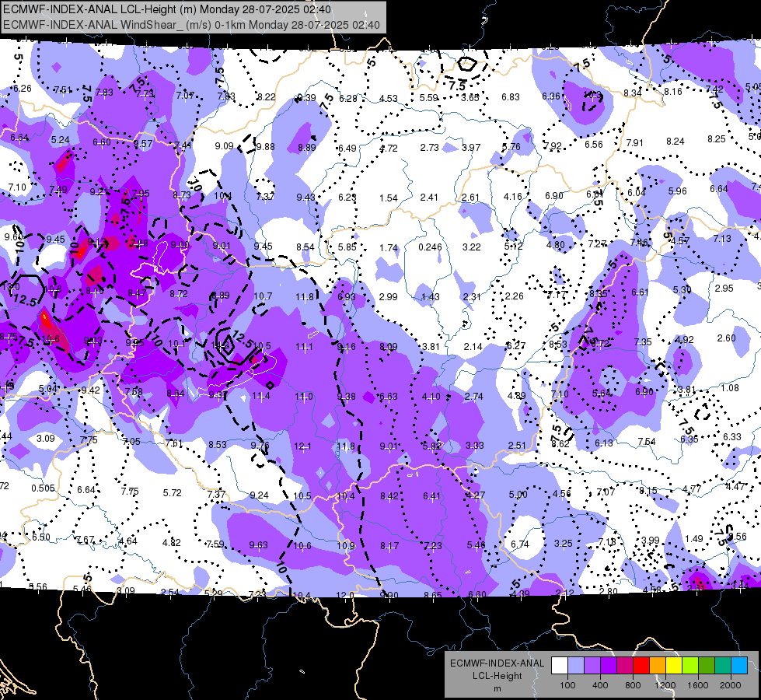
Task: Pick the yellow swatch in the legend
Action: click(x=674, y=666)
